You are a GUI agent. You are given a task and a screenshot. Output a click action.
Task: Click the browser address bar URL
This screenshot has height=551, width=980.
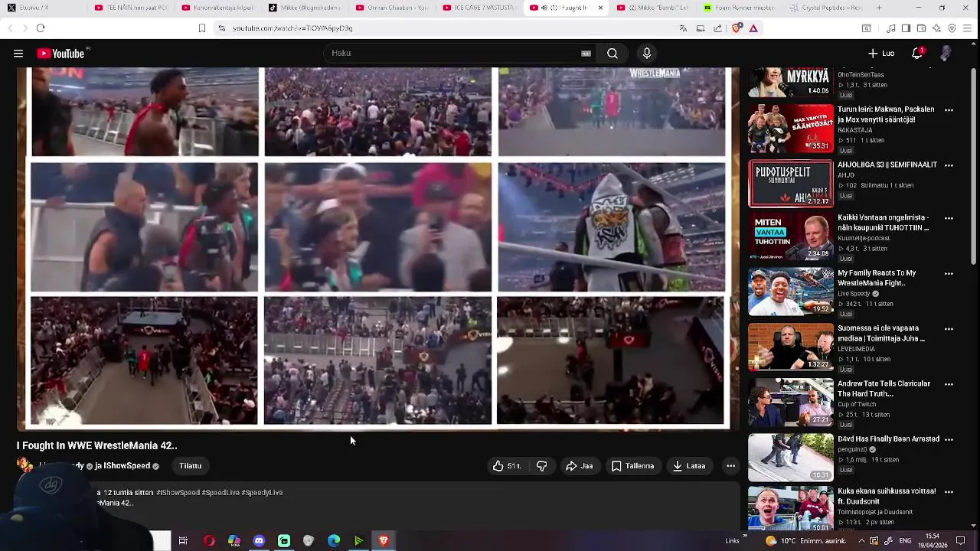point(292,28)
